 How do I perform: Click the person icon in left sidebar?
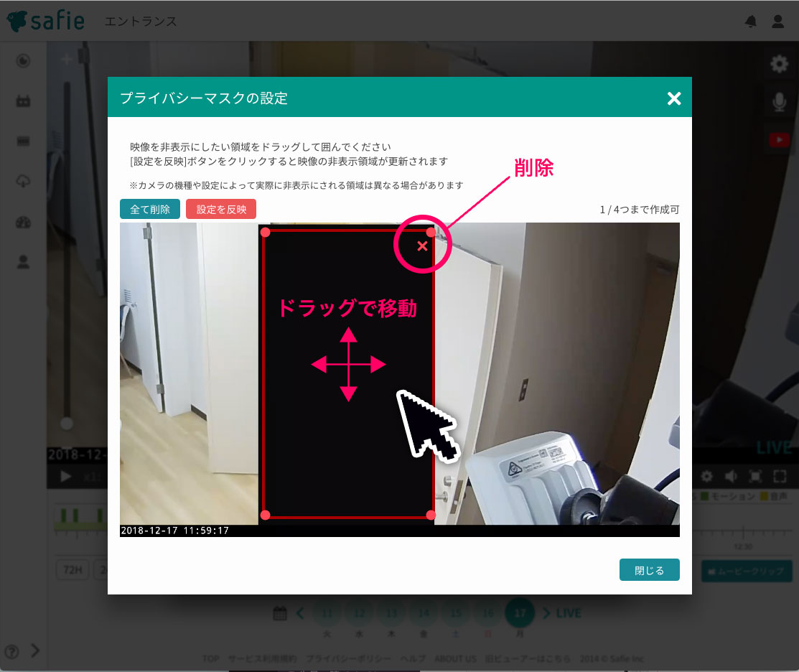23,262
